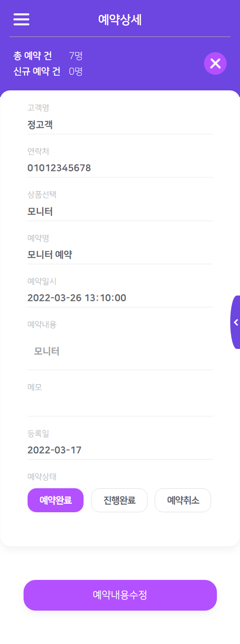Screen dimensions: 240x644
Task: Click the 상품선택 field label
Action: [x=42, y=194]
